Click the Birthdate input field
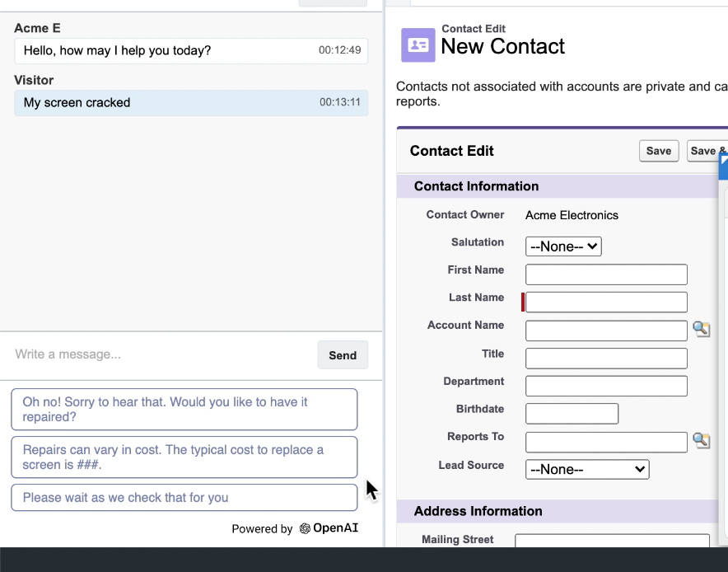The width and height of the screenshot is (728, 572). point(572,414)
